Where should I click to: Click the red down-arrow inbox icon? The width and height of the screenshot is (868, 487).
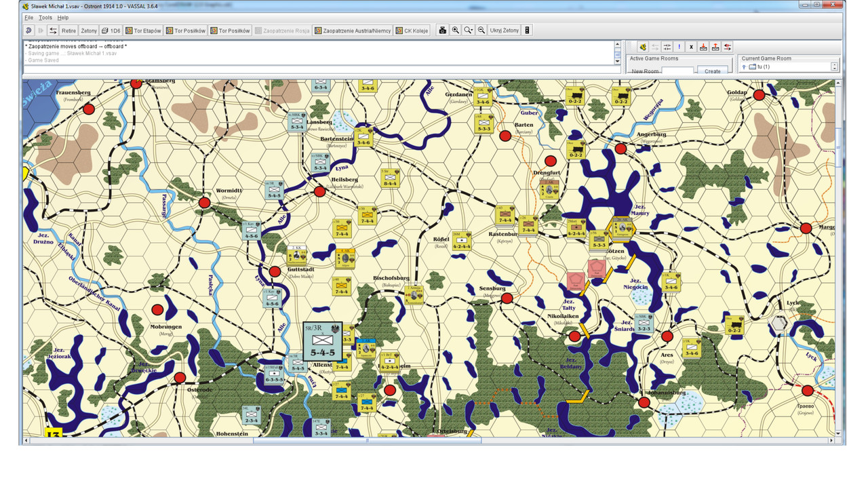click(703, 47)
